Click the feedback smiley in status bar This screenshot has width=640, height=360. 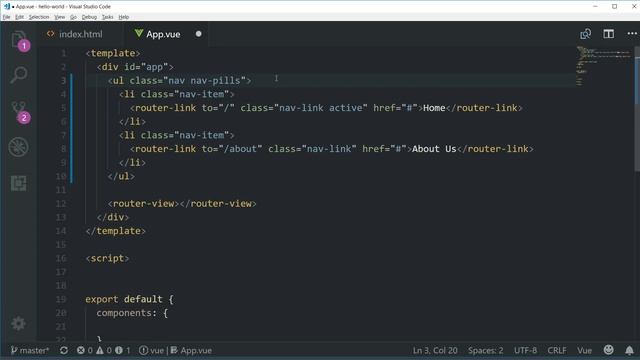point(609,350)
